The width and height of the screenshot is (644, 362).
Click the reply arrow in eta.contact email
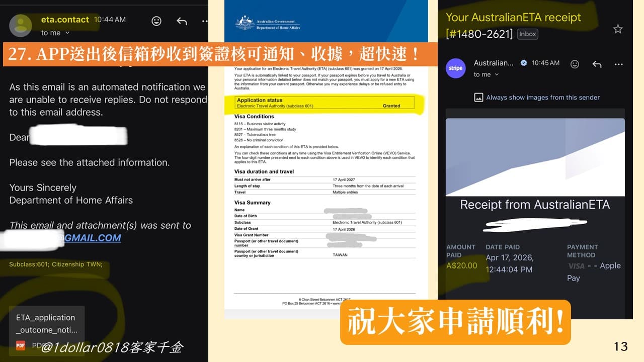point(182,21)
